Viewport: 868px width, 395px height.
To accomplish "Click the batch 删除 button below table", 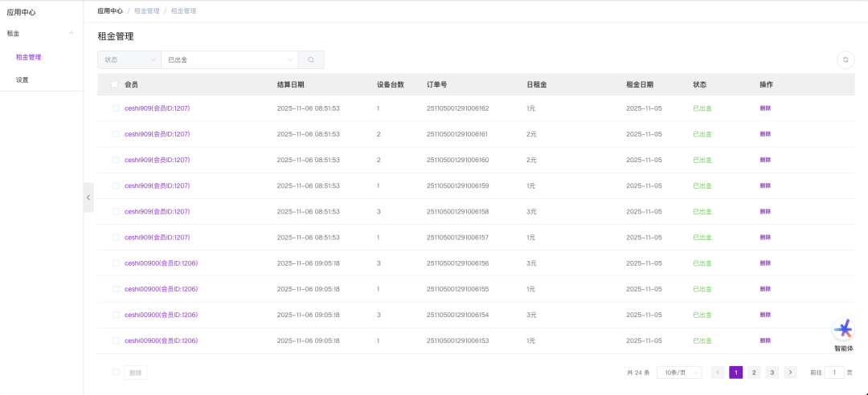I will tap(135, 373).
